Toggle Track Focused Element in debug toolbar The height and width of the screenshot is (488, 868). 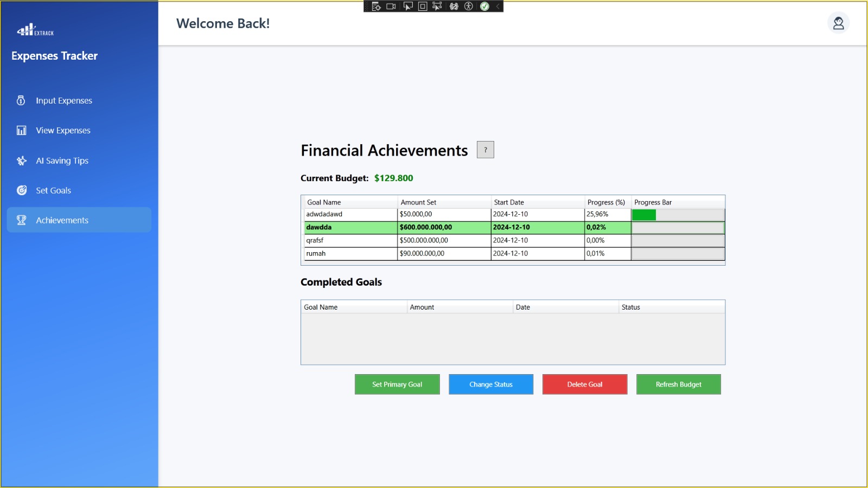[x=437, y=7]
